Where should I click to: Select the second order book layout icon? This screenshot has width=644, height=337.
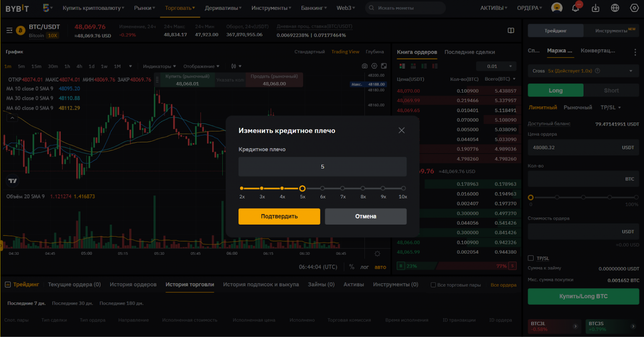click(x=413, y=66)
